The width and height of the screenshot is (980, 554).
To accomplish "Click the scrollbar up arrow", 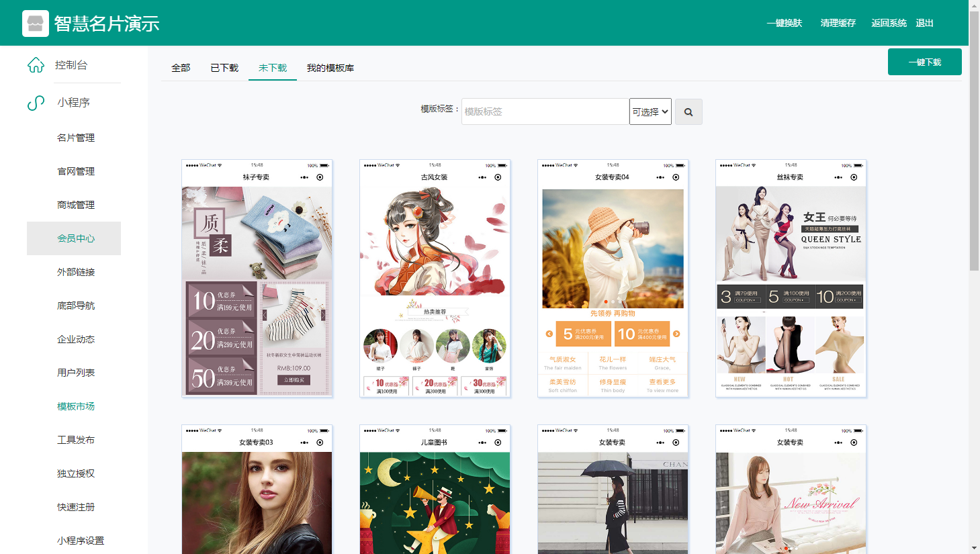I will tap(975, 5).
